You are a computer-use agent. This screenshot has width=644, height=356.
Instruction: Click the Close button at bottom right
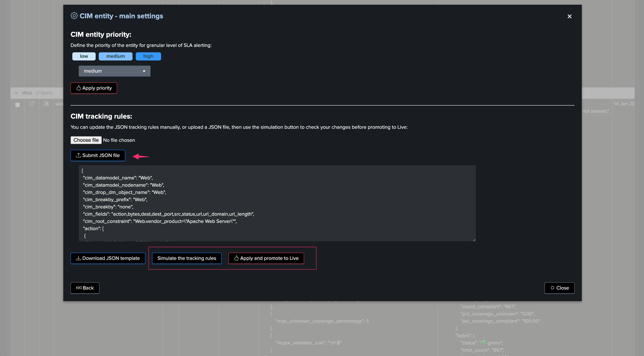tap(560, 288)
